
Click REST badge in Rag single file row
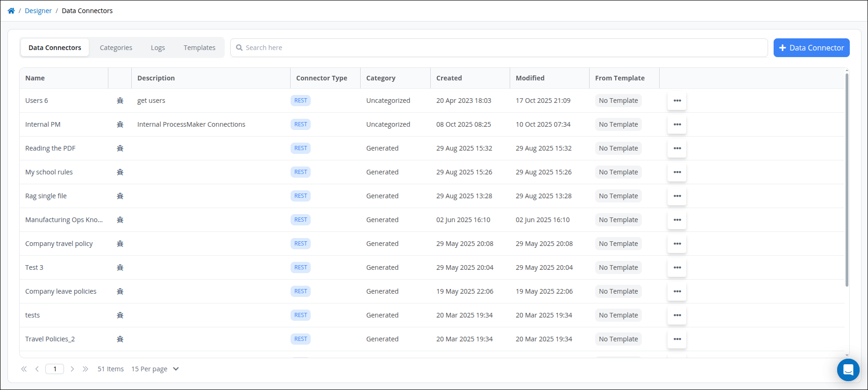pyautogui.click(x=300, y=196)
